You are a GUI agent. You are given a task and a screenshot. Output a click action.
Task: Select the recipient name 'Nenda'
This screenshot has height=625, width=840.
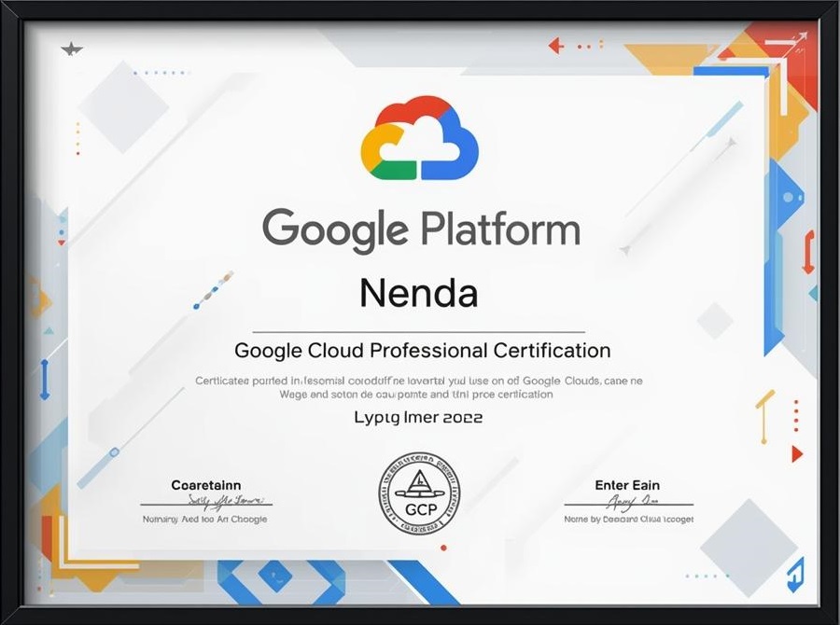(x=419, y=293)
